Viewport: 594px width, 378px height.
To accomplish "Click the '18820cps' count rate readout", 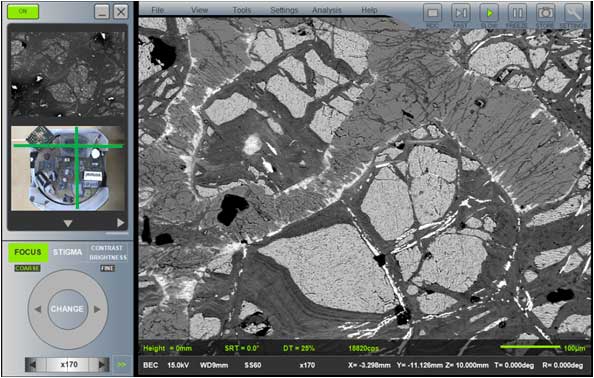I will click(x=363, y=348).
